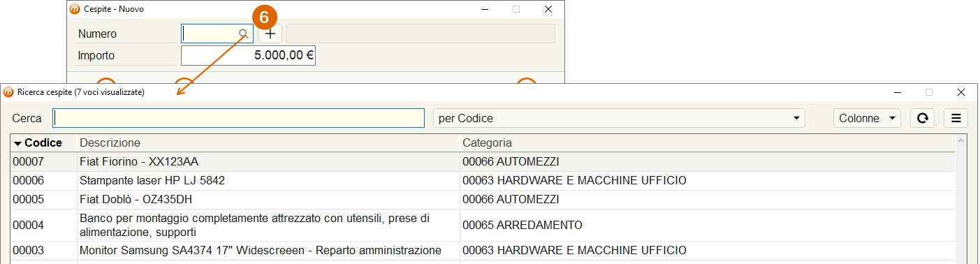The width and height of the screenshot is (980, 264).
Task: Click the plus button next to Numero
Action: tap(270, 34)
